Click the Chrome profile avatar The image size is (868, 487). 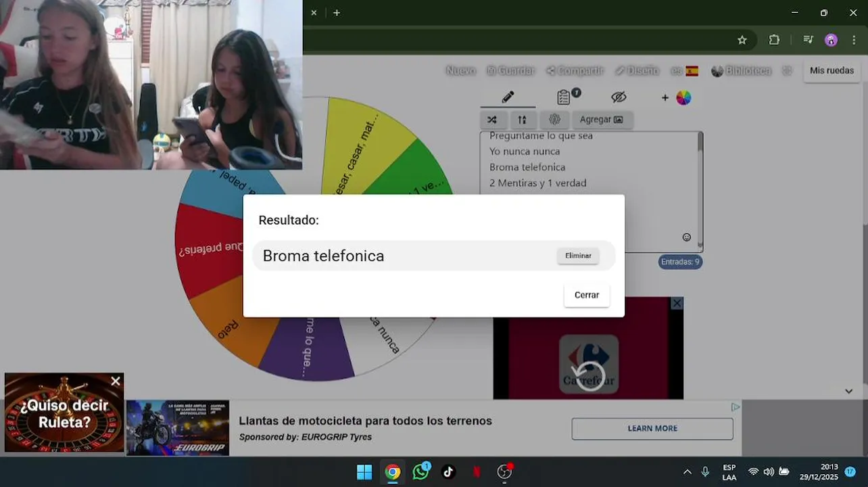click(x=831, y=40)
